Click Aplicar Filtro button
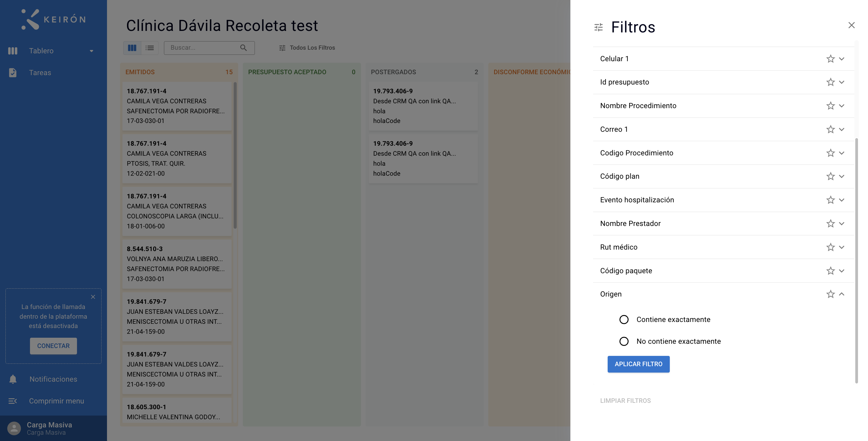 [x=639, y=364]
